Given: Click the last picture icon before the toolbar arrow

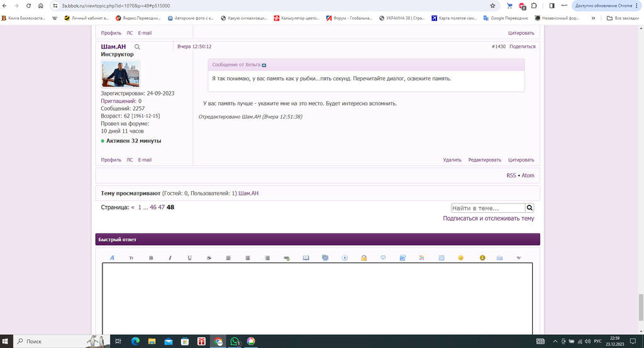Looking at the screenshot, I should pyautogui.click(x=499, y=258).
